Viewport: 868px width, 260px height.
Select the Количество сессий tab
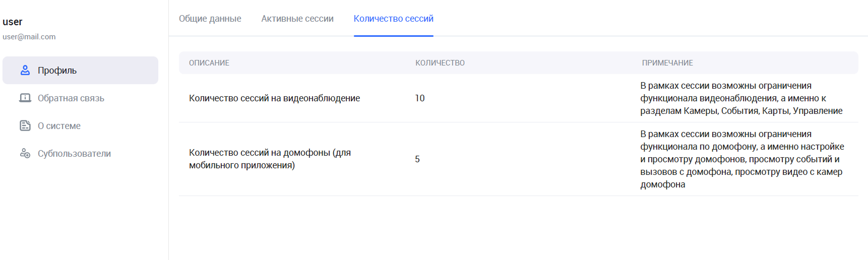point(393,19)
